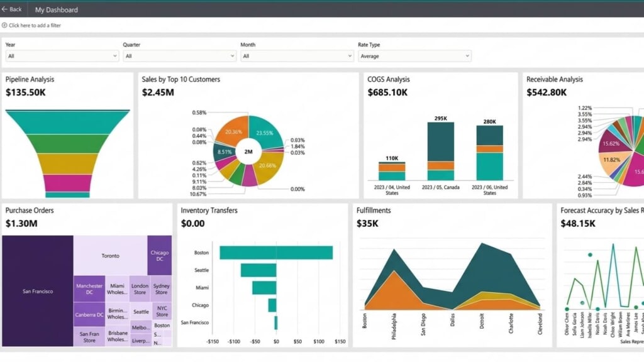The height and width of the screenshot is (362, 644).
Task: Click the Fulfillments card title
Action: click(x=374, y=210)
